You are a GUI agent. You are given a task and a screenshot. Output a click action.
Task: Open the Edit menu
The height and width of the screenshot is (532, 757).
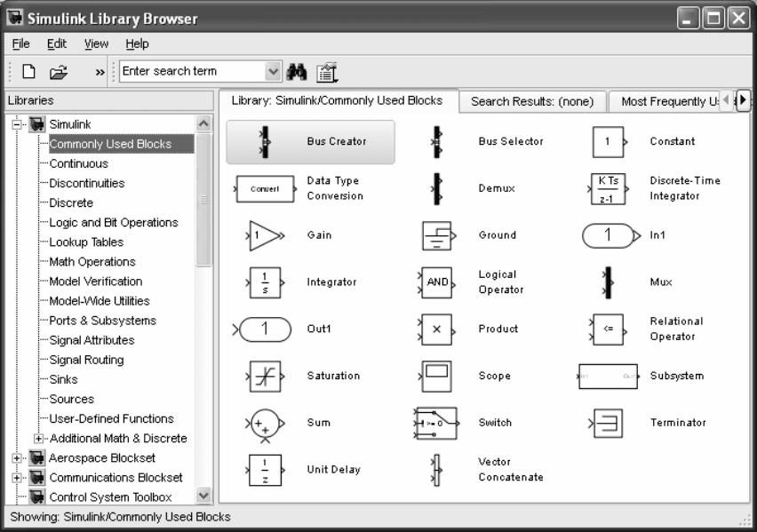(57, 44)
